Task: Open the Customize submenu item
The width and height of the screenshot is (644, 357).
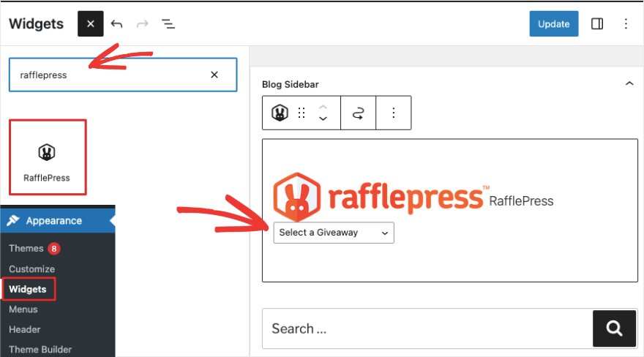Action: point(32,268)
